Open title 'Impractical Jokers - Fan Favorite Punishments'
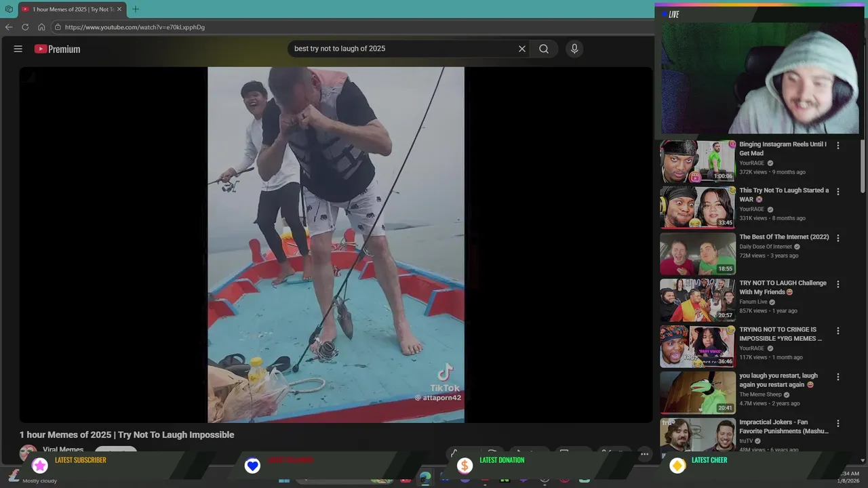The height and width of the screenshot is (488, 868). 784,426
